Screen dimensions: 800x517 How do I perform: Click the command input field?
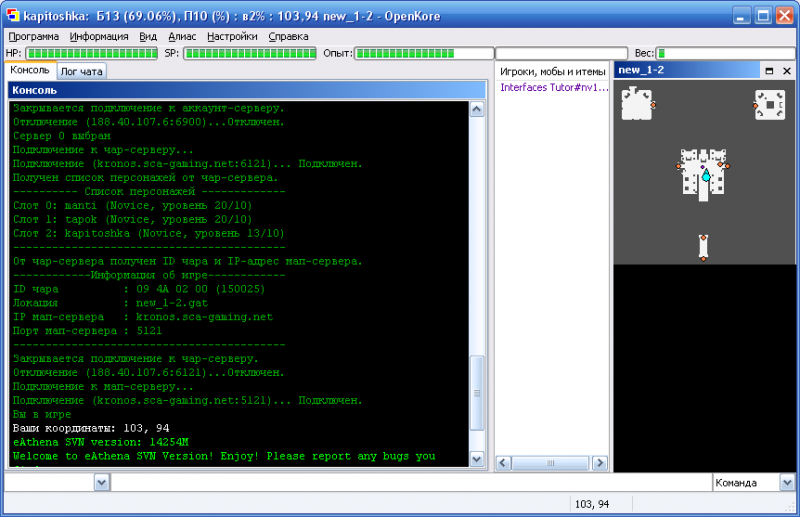[411, 482]
